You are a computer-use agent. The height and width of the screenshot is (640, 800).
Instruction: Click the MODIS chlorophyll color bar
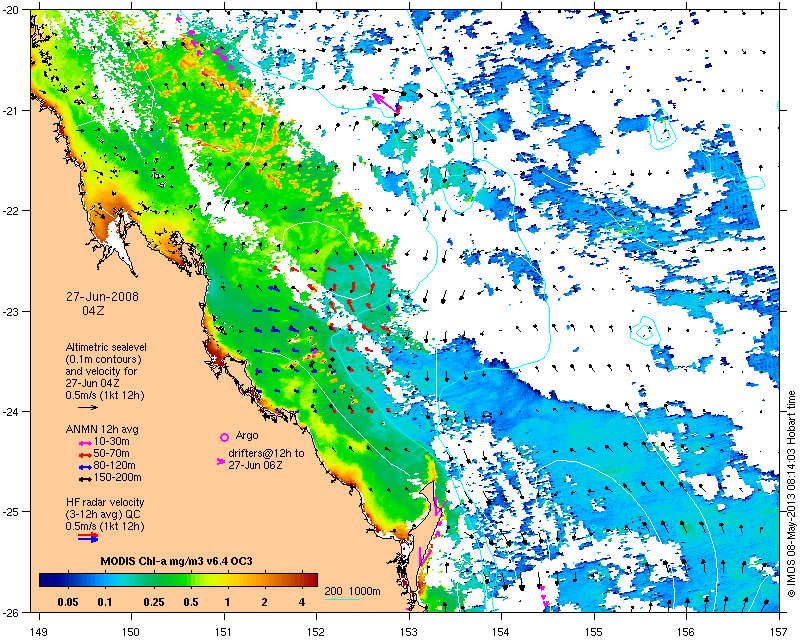click(179, 580)
